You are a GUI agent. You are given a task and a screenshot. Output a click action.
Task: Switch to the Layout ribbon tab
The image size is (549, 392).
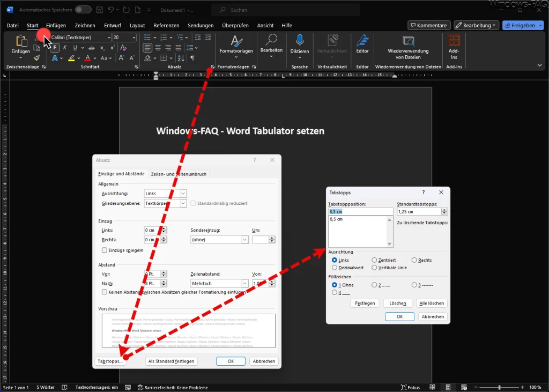click(x=137, y=25)
